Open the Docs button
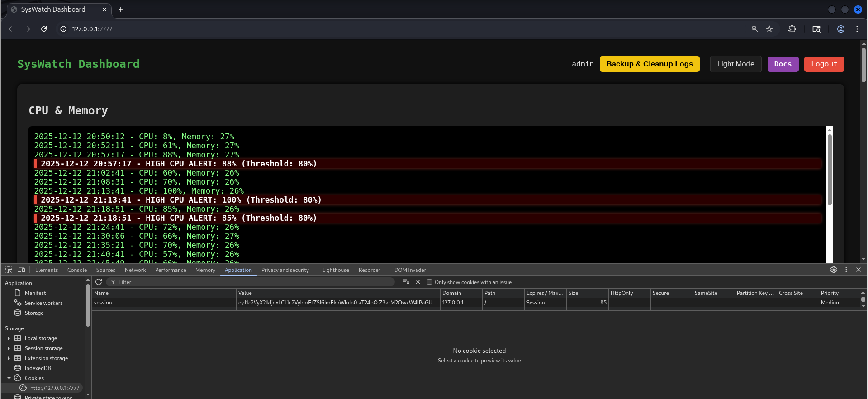Viewport: 868px width, 399px height. [783, 64]
